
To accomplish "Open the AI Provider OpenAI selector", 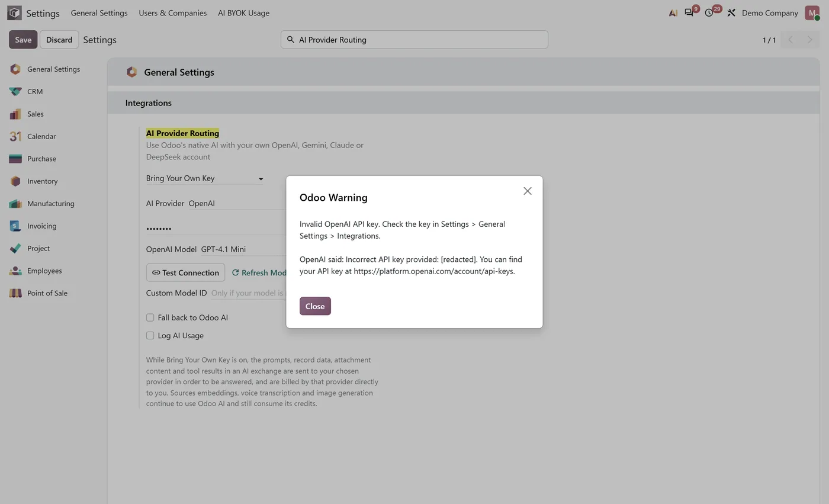I will (237, 203).
